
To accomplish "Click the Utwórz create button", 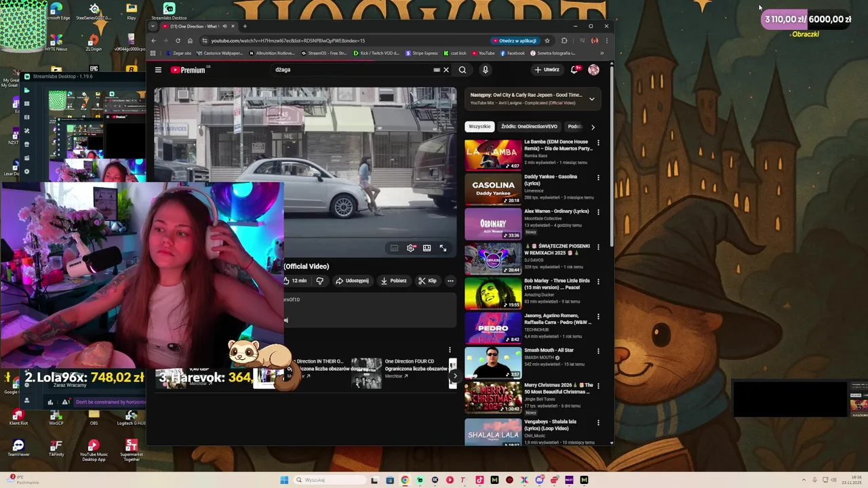I will click(x=547, y=70).
